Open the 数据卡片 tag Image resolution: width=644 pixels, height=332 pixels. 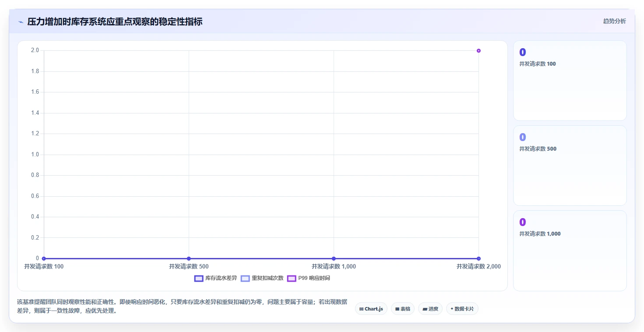462,309
